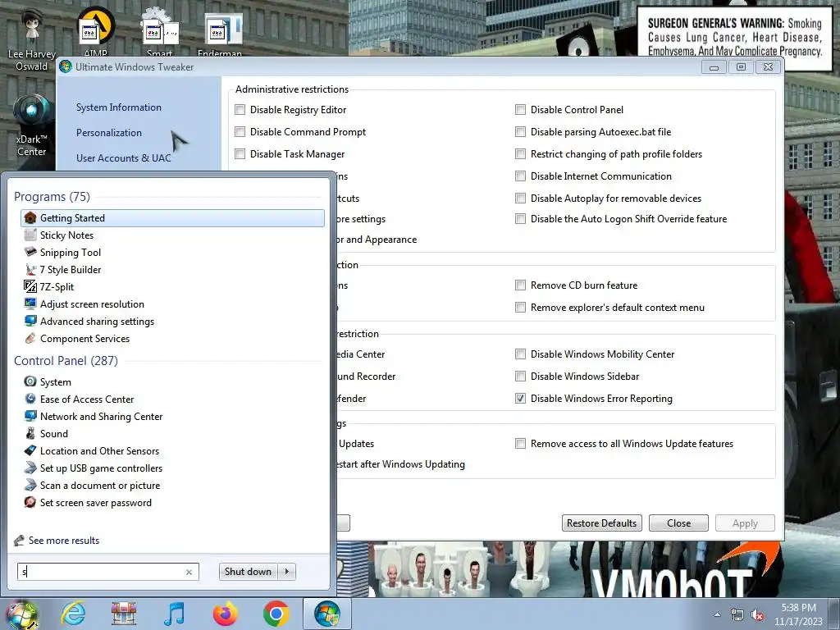Click the muted volume tray icon
The image size is (840, 630).
(757, 615)
